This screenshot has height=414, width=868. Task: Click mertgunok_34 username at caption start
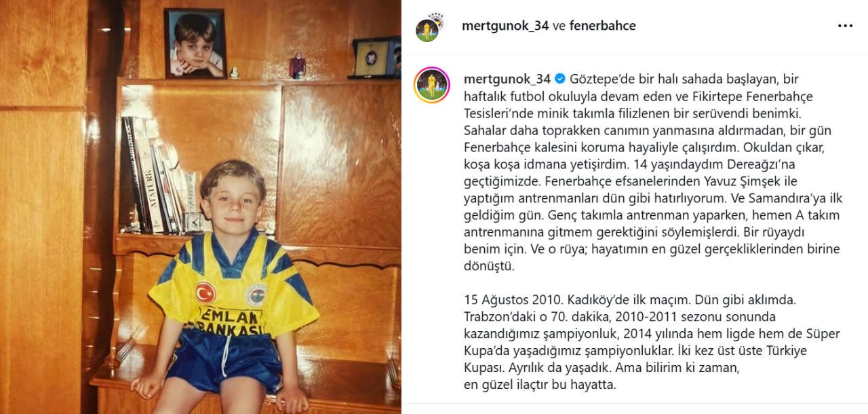click(x=505, y=78)
